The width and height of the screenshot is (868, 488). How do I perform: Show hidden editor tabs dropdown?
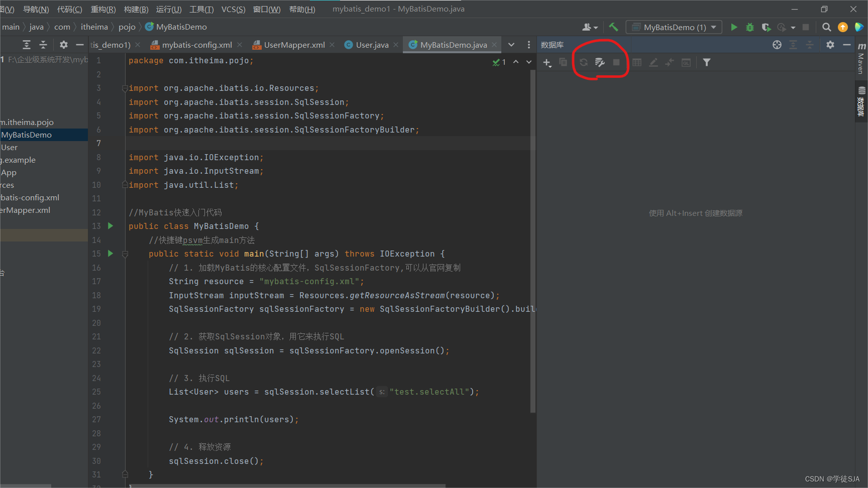click(x=511, y=45)
